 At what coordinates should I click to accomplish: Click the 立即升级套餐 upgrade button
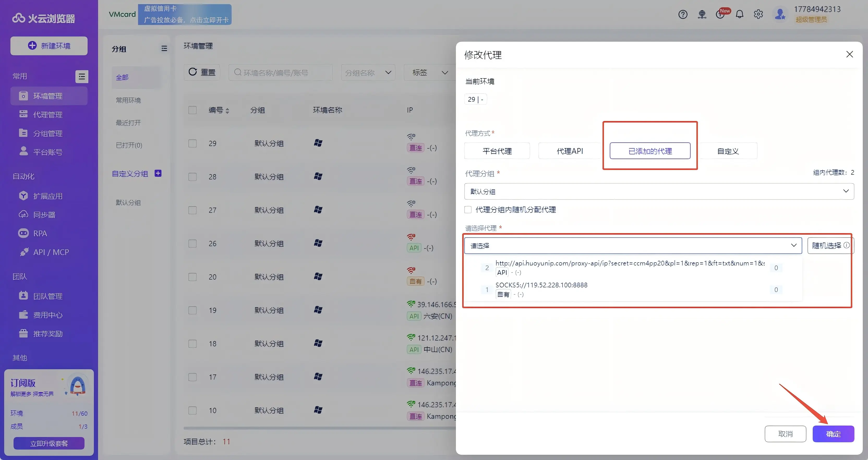pyautogui.click(x=49, y=444)
